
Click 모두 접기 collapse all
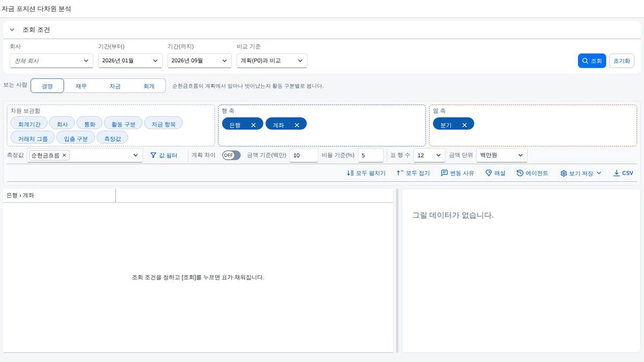(x=413, y=173)
